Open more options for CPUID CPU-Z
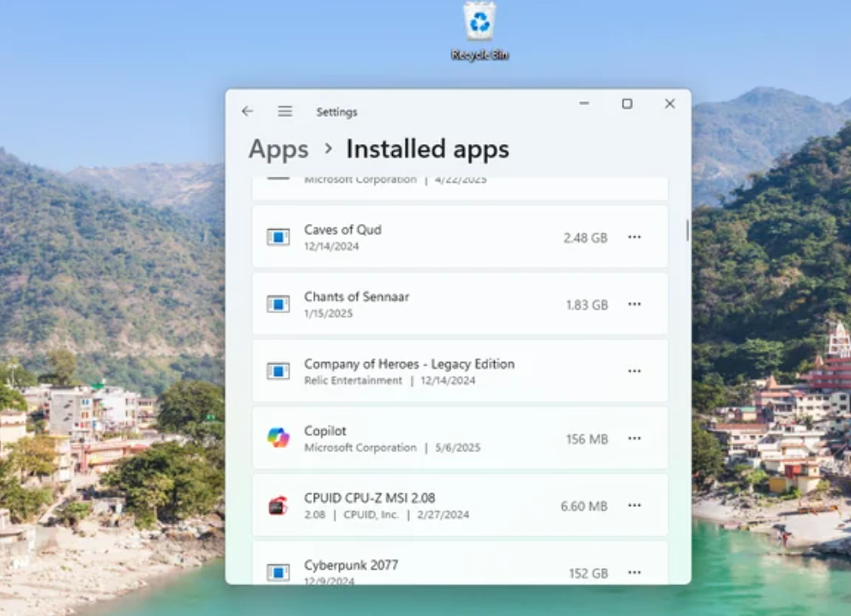The image size is (851, 616). point(635,505)
